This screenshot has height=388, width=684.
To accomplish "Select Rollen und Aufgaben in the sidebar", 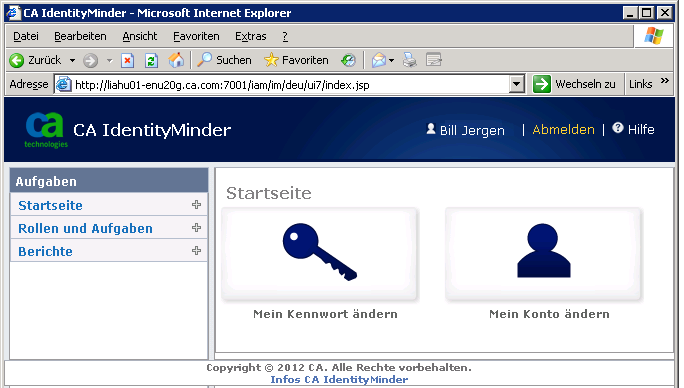I will coord(86,229).
